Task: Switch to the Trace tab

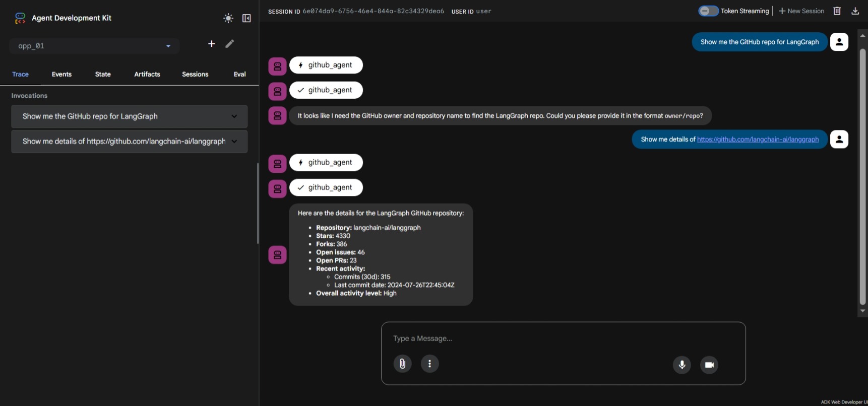Action: point(20,74)
